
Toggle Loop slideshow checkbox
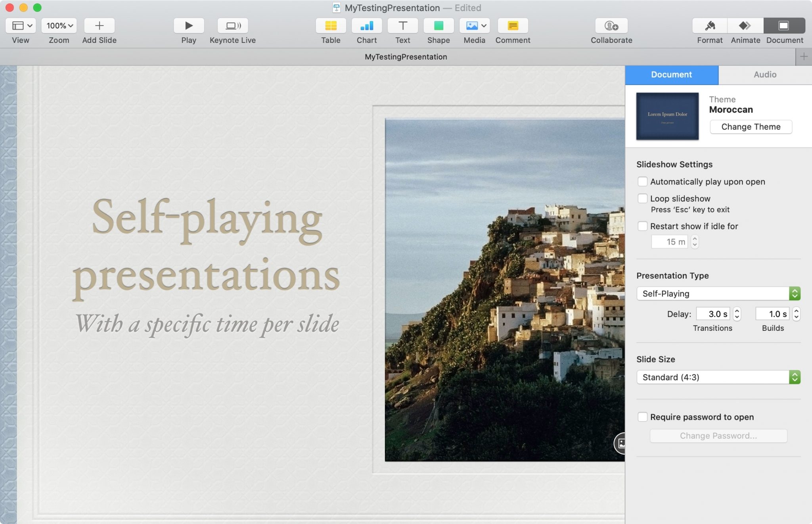tap(642, 198)
